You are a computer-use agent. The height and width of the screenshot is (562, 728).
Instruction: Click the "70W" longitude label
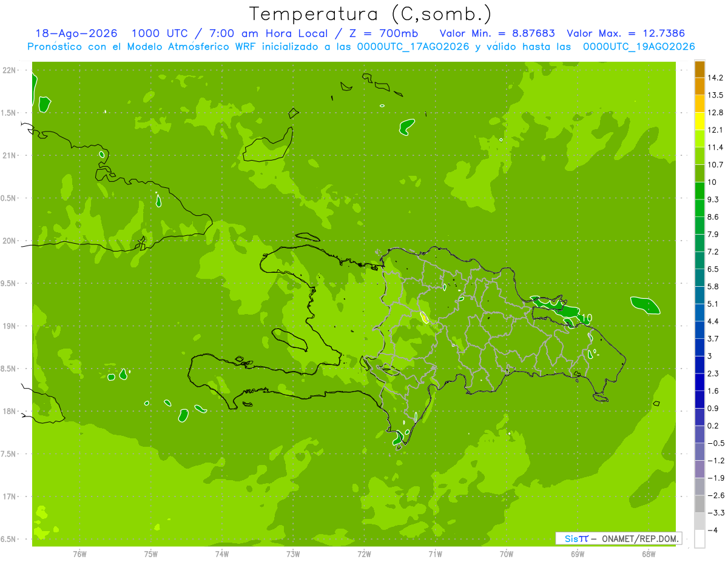tap(507, 554)
